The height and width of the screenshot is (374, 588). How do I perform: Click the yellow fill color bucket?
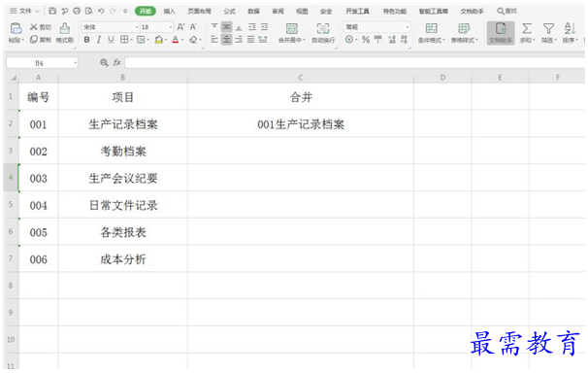click(x=158, y=40)
